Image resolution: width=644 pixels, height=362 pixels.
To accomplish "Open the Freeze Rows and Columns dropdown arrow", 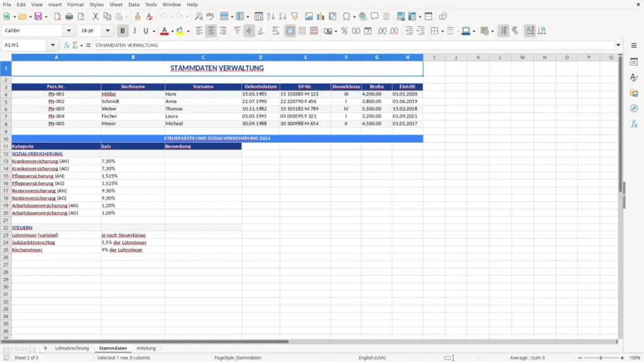I will (x=419, y=17).
